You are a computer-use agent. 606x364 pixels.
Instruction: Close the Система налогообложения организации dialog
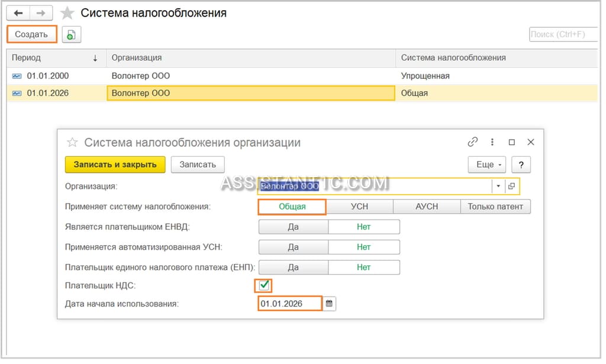[x=531, y=142]
